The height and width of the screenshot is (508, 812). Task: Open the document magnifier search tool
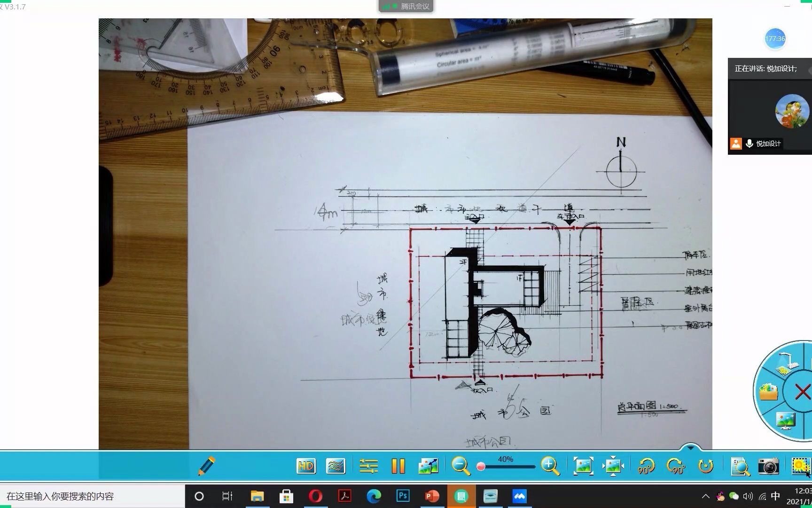740,466
